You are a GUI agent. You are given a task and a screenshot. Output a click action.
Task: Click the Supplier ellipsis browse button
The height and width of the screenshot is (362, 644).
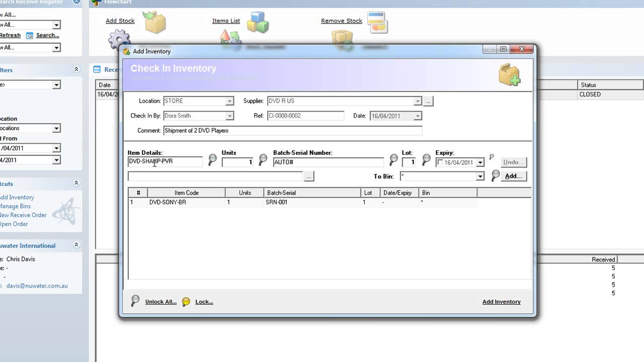click(428, 101)
